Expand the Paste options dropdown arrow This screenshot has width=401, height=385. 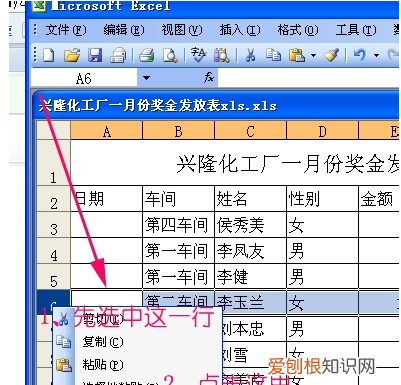(x=313, y=55)
